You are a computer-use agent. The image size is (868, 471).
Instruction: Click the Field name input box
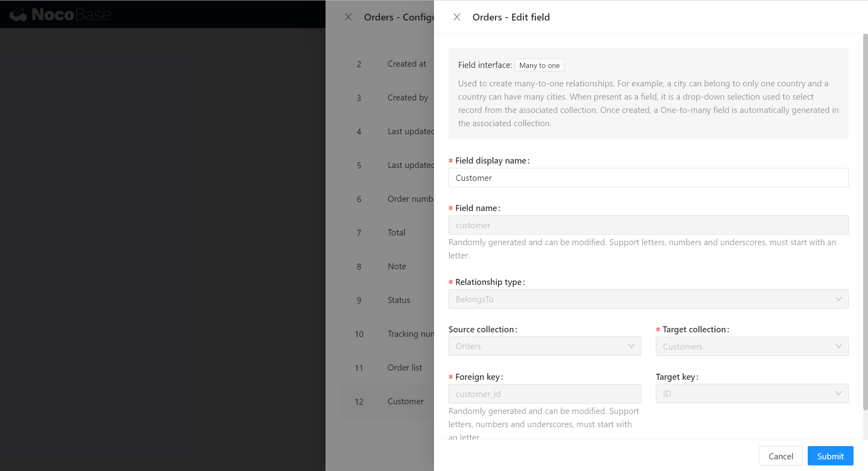(648, 225)
